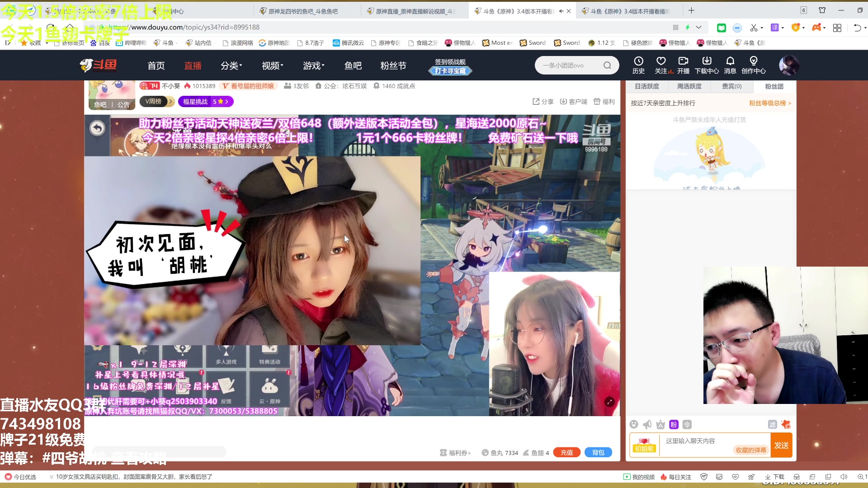
Task: Open the messages bell icon
Action: point(730,61)
